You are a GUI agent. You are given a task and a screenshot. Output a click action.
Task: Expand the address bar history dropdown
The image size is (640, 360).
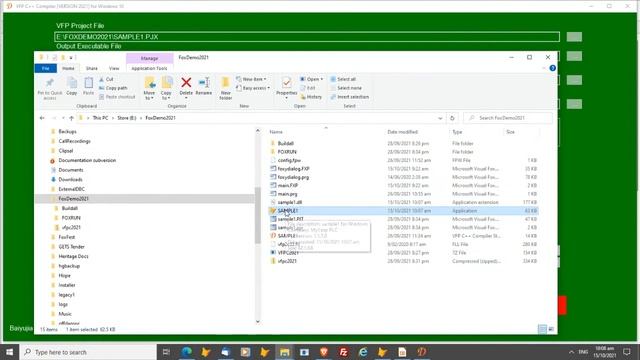click(440, 118)
